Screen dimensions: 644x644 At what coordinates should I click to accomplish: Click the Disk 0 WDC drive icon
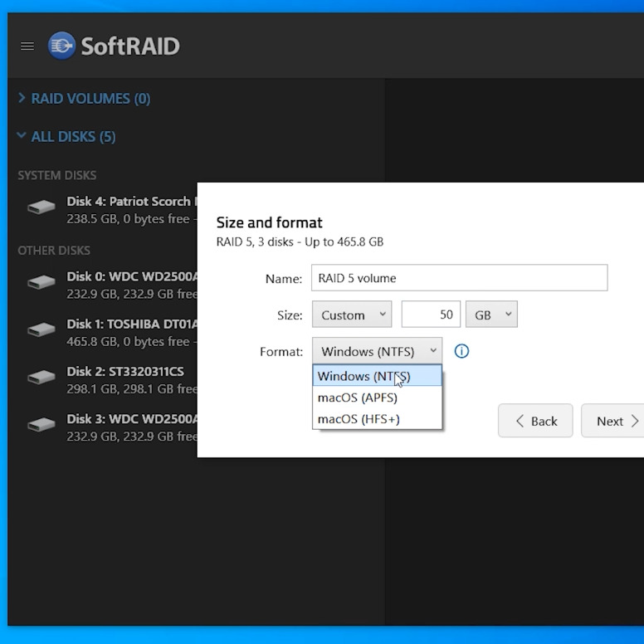(41, 282)
